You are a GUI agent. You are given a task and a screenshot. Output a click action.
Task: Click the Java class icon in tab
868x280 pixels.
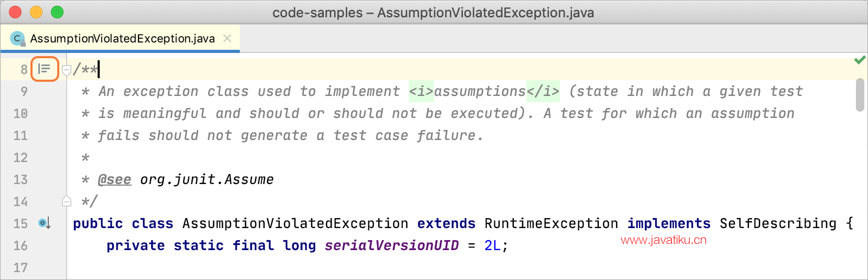coord(17,38)
